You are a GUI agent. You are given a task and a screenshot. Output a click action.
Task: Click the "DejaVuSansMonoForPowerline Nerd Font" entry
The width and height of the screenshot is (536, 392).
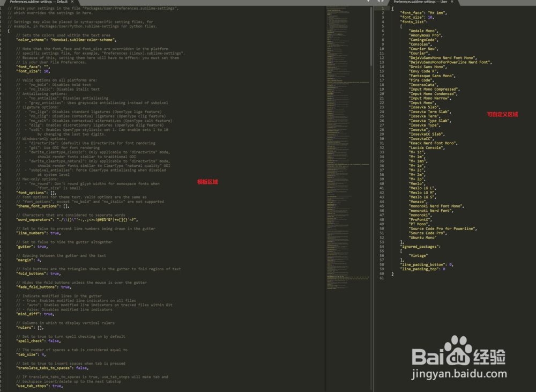click(450, 62)
